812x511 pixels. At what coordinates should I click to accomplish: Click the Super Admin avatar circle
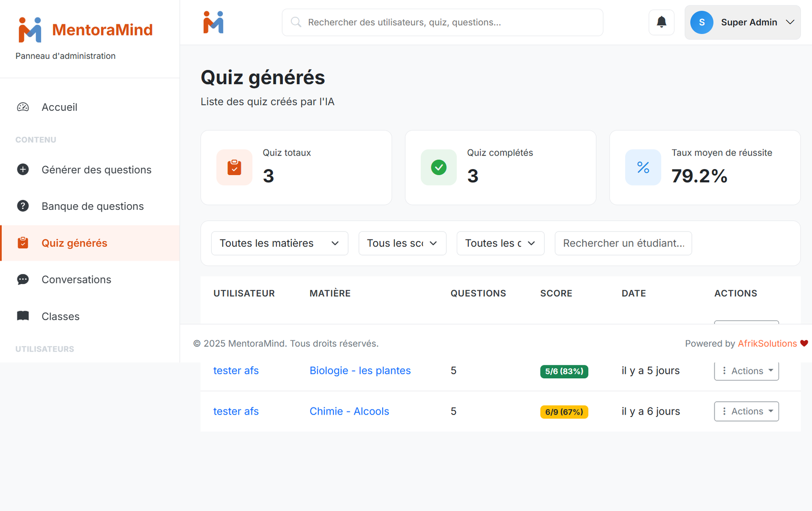coord(701,22)
